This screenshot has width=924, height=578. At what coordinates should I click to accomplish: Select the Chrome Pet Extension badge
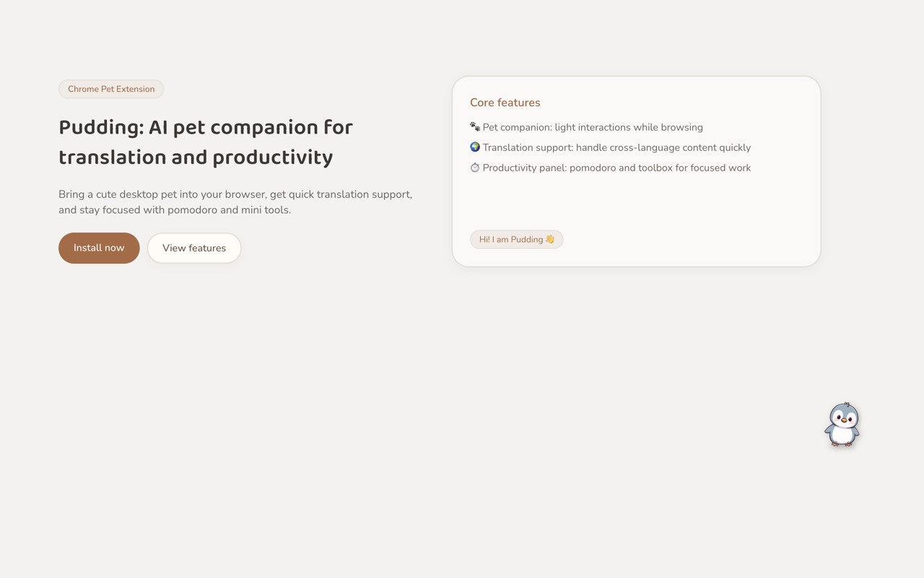coord(111,89)
